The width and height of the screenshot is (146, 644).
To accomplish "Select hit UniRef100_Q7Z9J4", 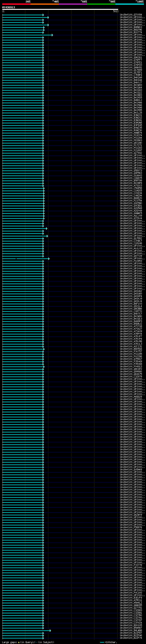I will click(x=131, y=218).
